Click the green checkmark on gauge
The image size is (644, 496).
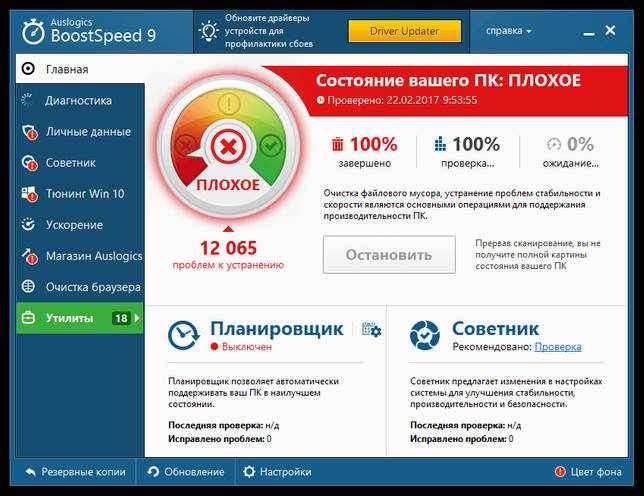271,145
